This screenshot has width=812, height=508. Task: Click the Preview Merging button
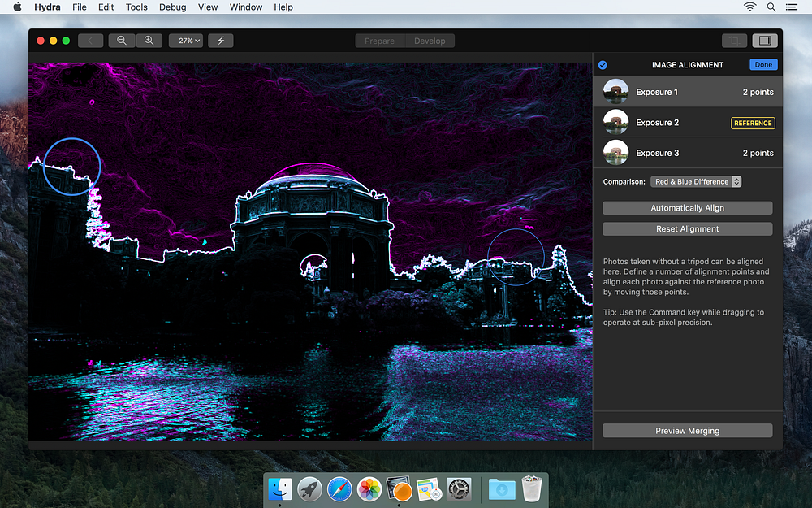pyautogui.click(x=687, y=431)
